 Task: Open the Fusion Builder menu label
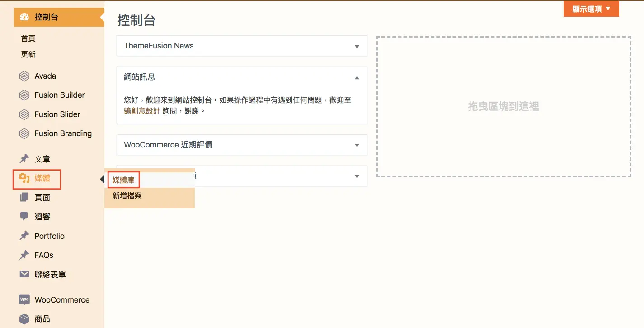click(x=60, y=95)
